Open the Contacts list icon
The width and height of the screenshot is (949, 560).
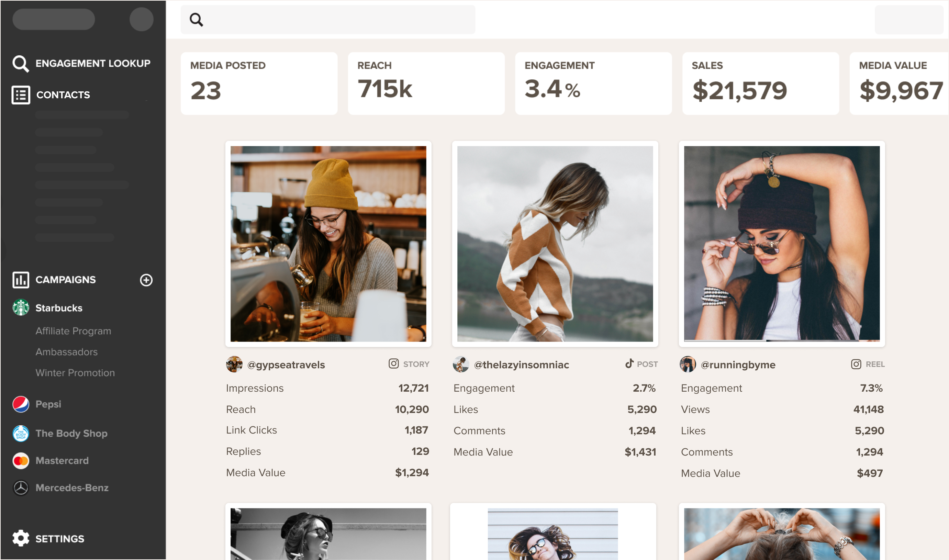coord(21,95)
